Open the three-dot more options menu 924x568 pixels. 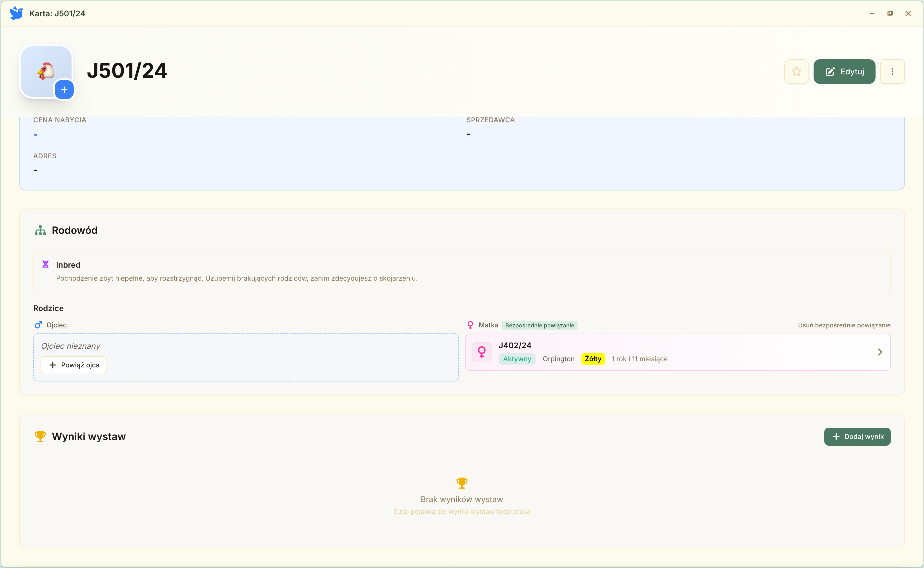point(892,71)
